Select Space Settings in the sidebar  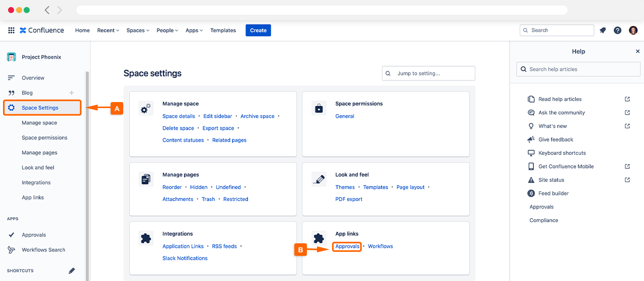click(40, 108)
